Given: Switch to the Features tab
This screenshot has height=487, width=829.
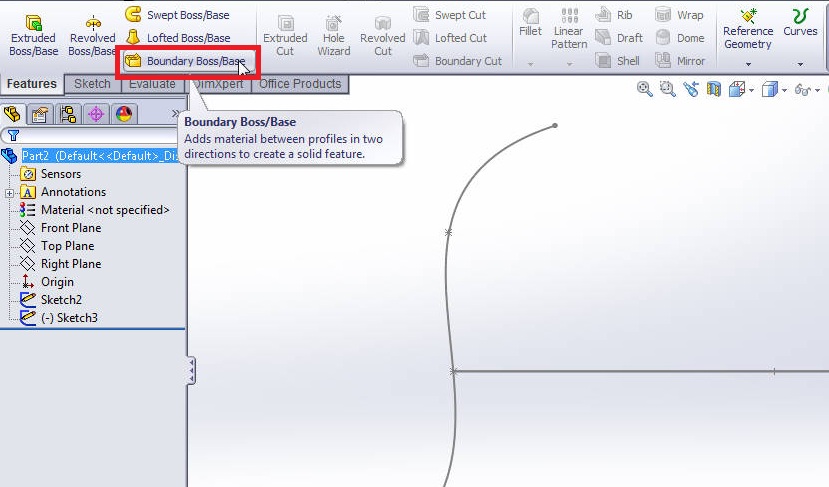Looking at the screenshot, I should (x=32, y=84).
